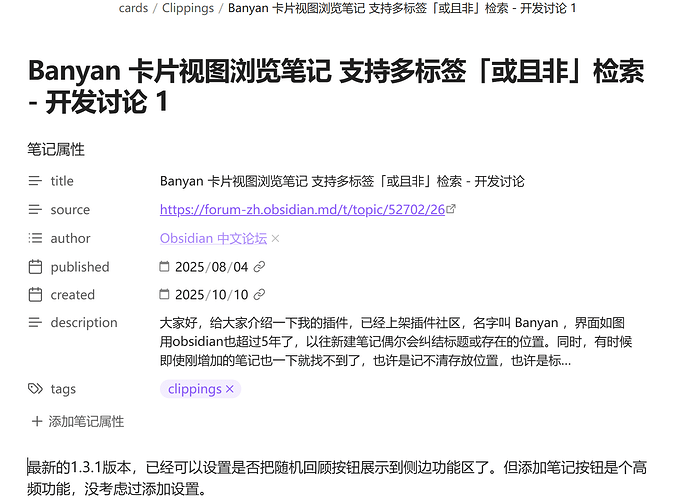Click the published property calendar icon

click(x=36, y=267)
